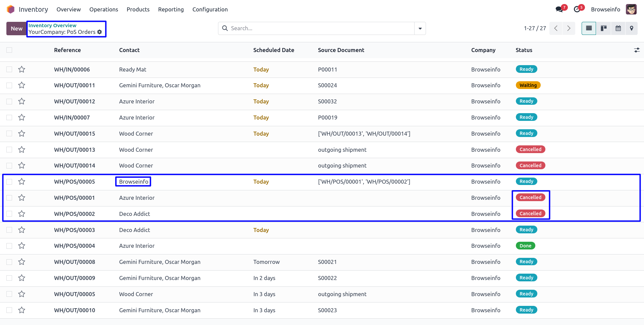Star the WH/IN/00006 record

point(22,69)
